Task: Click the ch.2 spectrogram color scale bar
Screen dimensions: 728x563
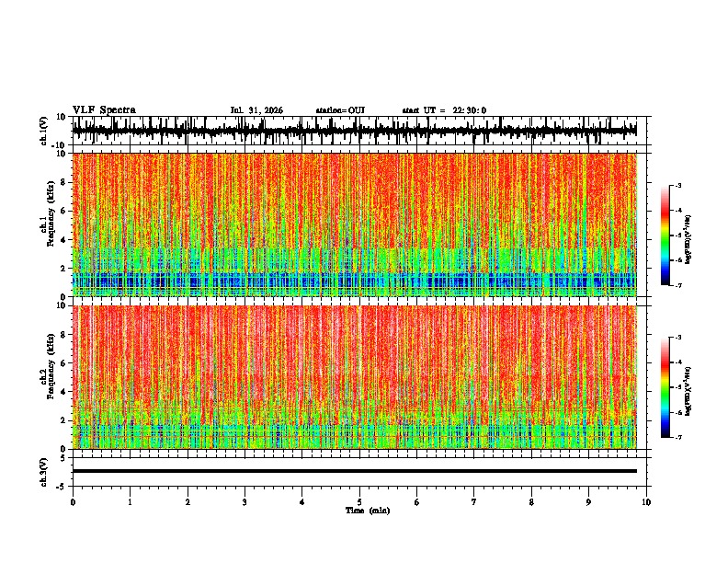Action: click(x=665, y=387)
